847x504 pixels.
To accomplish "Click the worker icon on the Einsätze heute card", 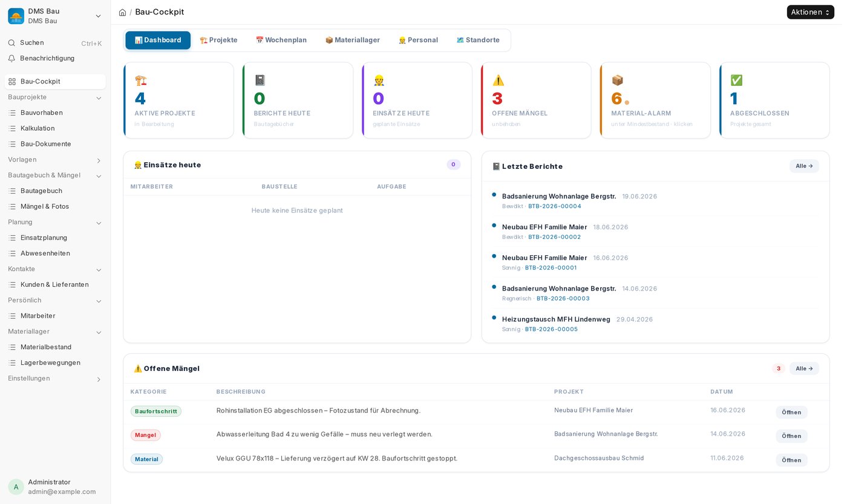I will (x=379, y=80).
